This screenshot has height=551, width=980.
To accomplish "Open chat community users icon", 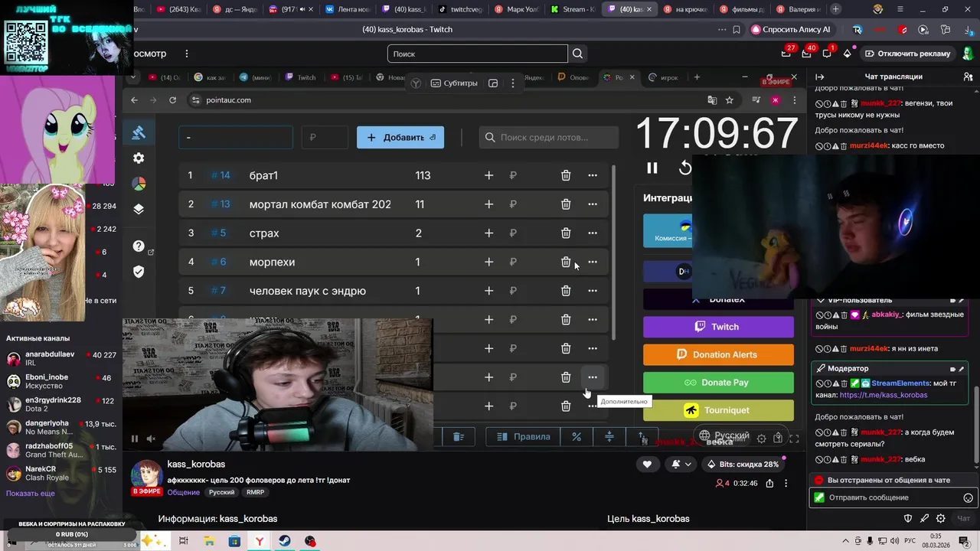I will [969, 77].
